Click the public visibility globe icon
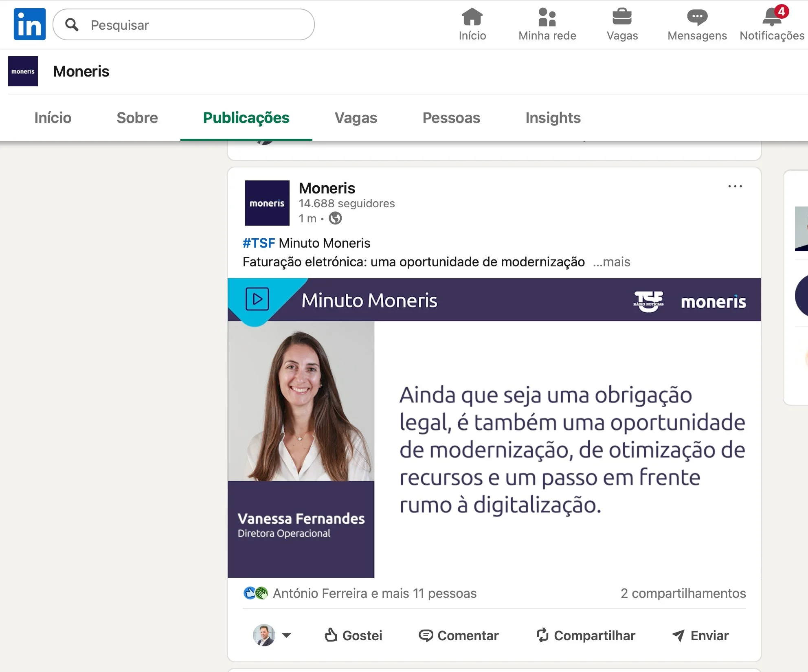 [335, 218]
